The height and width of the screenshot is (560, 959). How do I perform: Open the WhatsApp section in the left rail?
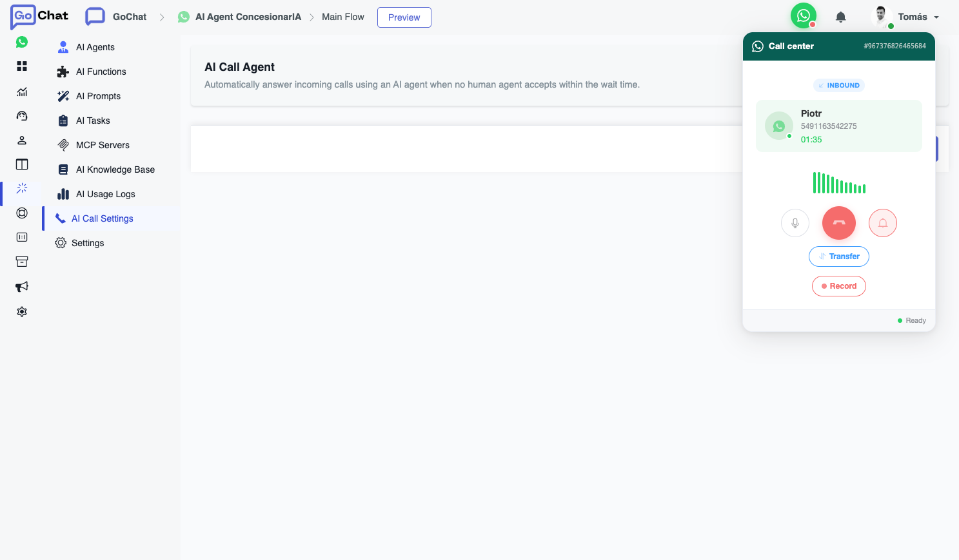22,42
